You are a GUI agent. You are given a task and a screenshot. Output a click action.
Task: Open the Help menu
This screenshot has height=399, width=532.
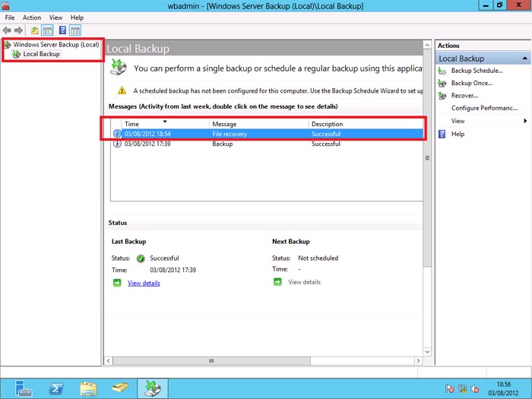point(77,17)
